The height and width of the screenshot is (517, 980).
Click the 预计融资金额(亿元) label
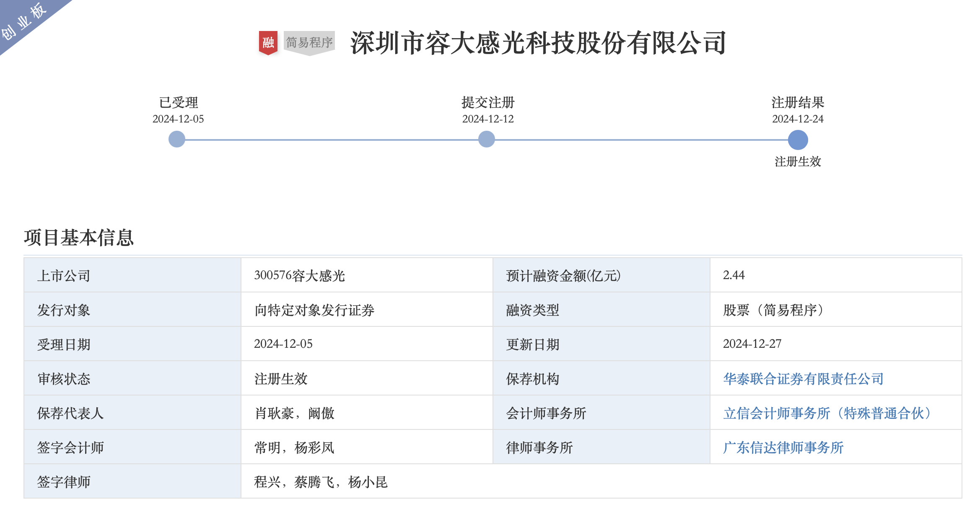[x=563, y=275]
